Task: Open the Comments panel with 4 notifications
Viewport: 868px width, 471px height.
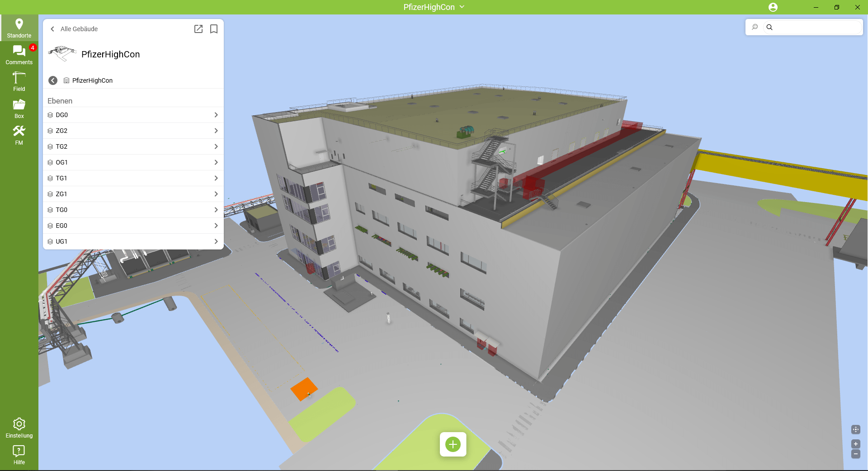Action: 19,54
